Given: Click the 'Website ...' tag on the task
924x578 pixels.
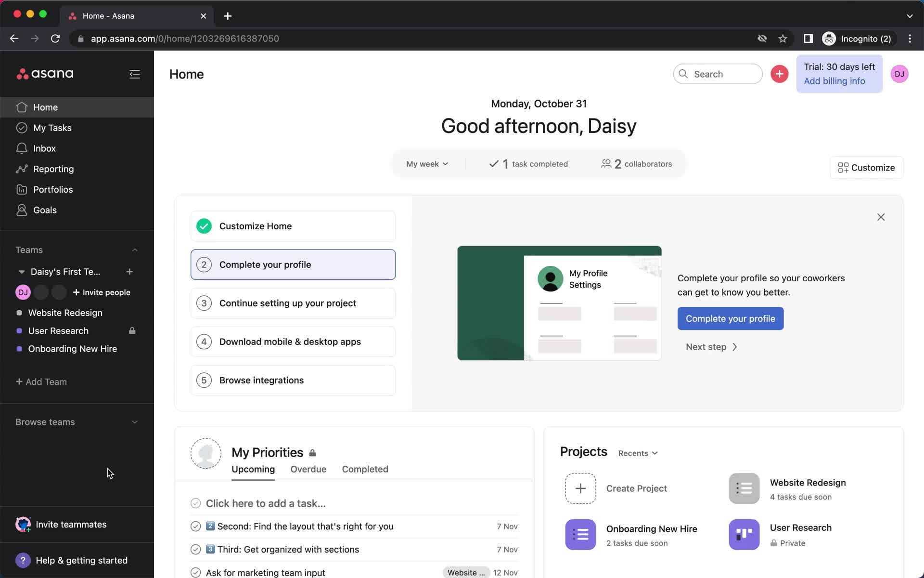Looking at the screenshot, I should tap(466, 573).
